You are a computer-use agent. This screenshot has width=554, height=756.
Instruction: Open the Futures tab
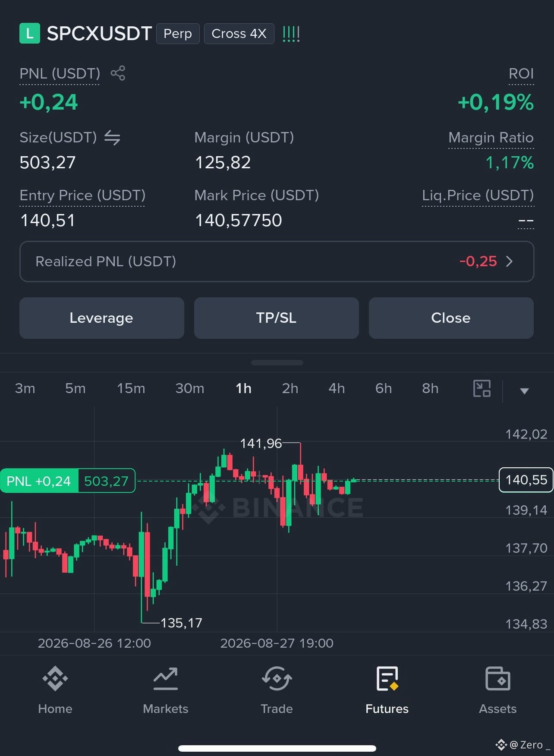click(387, 690)
